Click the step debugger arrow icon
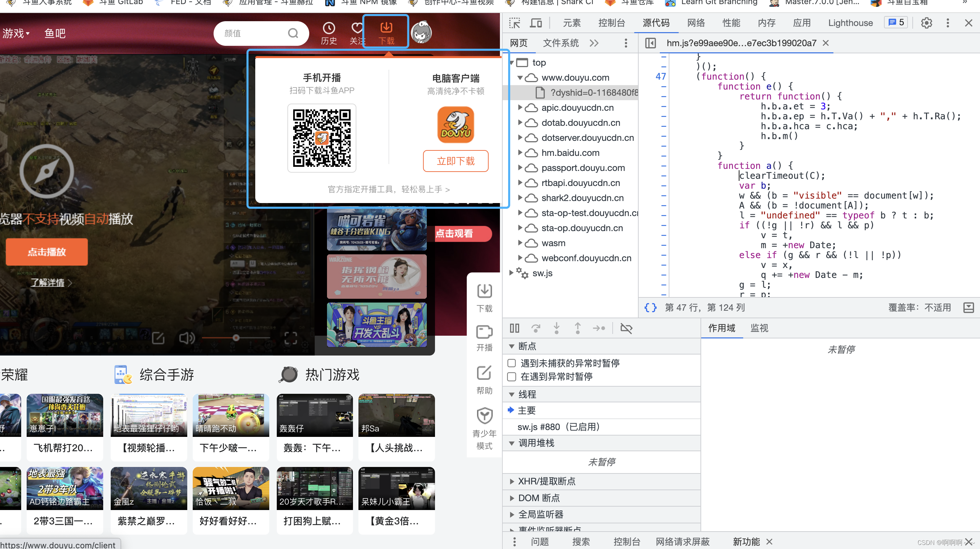Screen dimensions: 980x549 (599, 328)
